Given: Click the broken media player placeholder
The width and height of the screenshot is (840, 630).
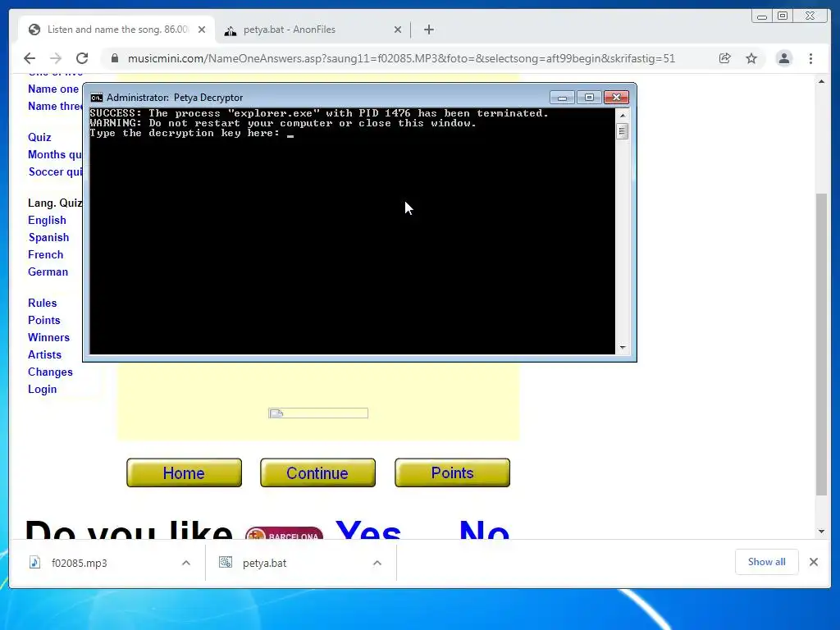Looking at the screenshot, I should pos(318,413).
